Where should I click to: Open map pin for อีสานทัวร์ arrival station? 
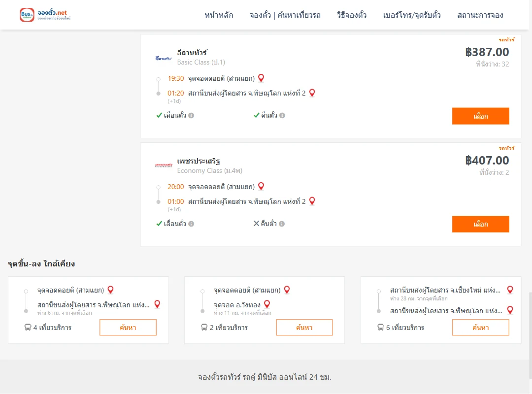pyautogui.click(x=312, y=93)
